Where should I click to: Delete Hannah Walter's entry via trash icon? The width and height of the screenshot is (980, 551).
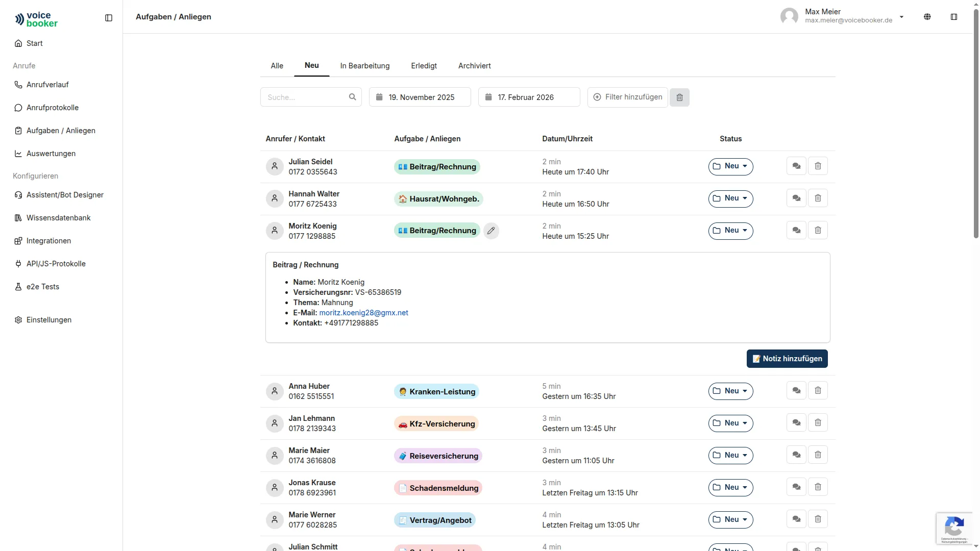pos(818,198)
